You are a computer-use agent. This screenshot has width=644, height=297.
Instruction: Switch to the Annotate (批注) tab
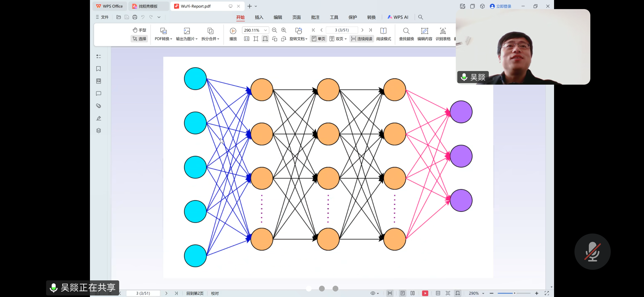(315, 17)
